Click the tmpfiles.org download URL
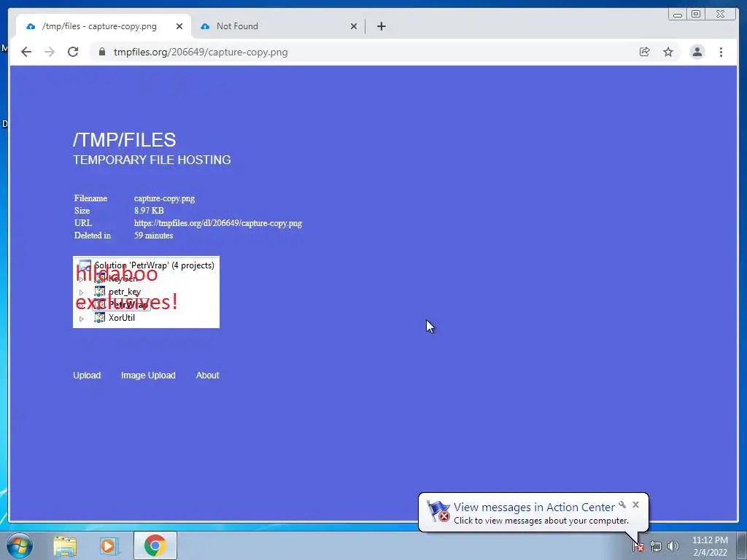Image resolution: width=747 pixels, height=560 pixels. [x=217, y=223]
